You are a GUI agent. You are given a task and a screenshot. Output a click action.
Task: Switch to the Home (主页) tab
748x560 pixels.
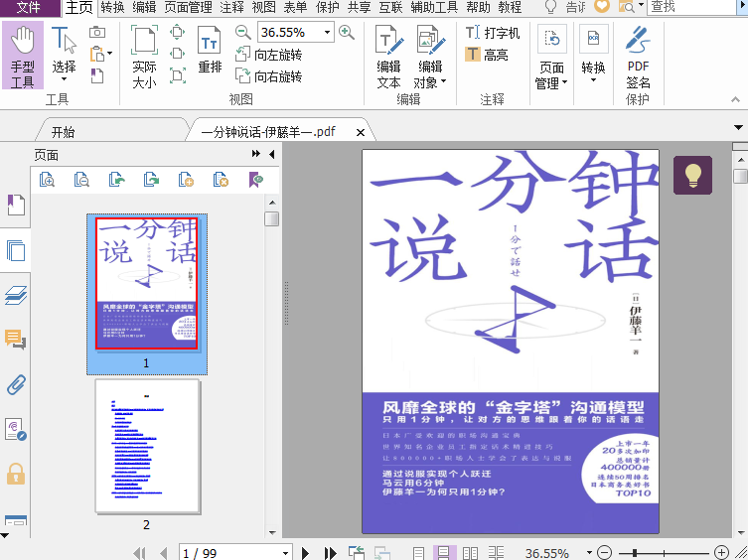78,7
